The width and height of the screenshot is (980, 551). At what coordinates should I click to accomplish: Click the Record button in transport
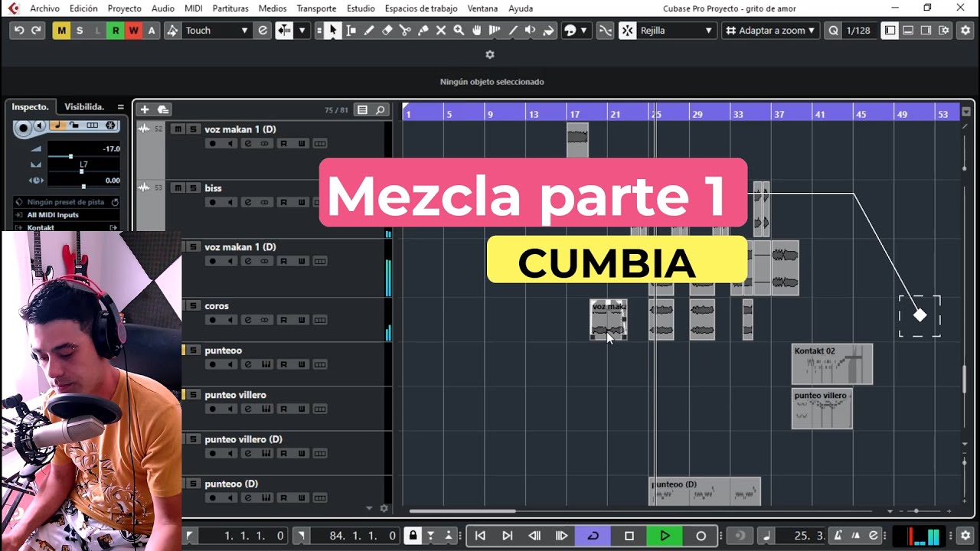click(x=701, y=536)
